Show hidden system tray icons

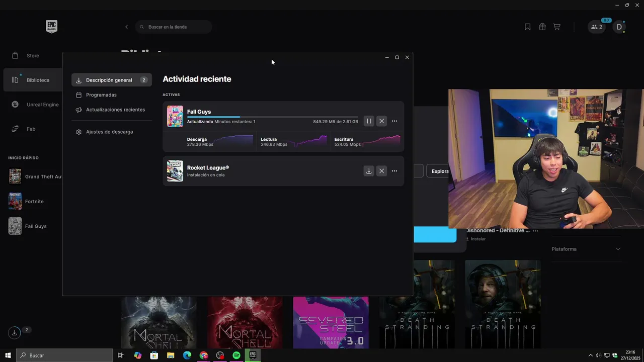[x=591, y=355]
